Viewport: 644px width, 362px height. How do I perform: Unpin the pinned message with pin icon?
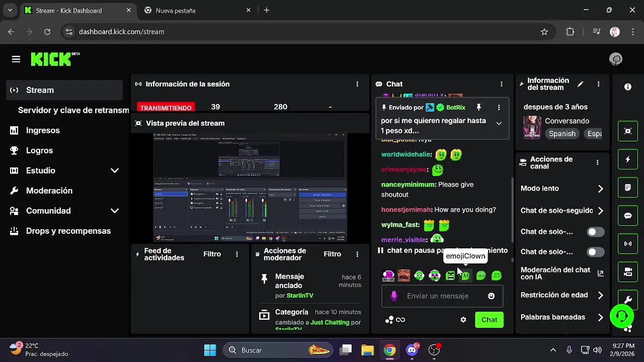(479, 108)
